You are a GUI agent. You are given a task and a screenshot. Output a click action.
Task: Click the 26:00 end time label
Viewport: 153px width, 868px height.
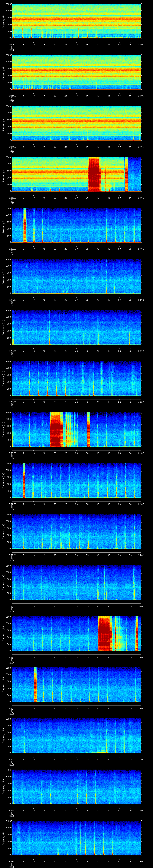click(141, 198)
